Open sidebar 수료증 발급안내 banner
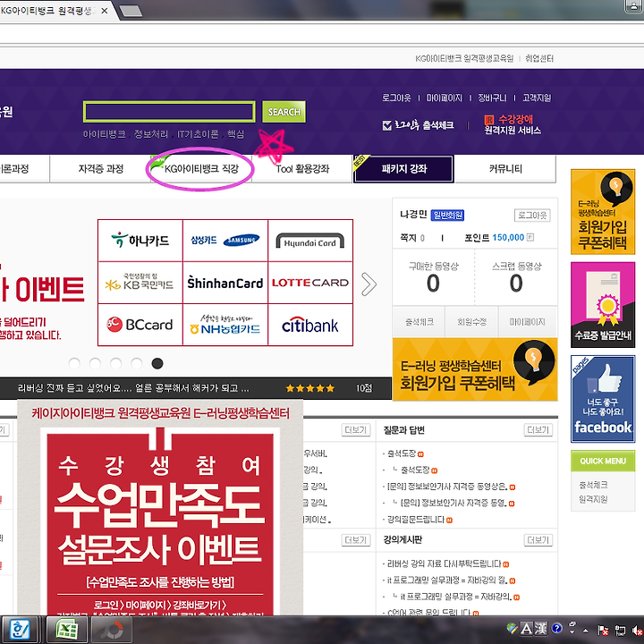The width and height of the screenshot is (644, 644). pyautogui.click(x=603, y=305)
